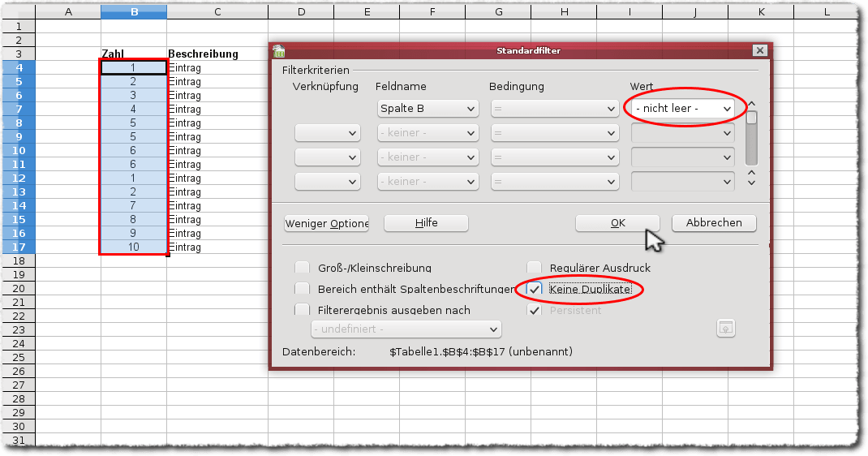Select column L header

click(827, 11)
